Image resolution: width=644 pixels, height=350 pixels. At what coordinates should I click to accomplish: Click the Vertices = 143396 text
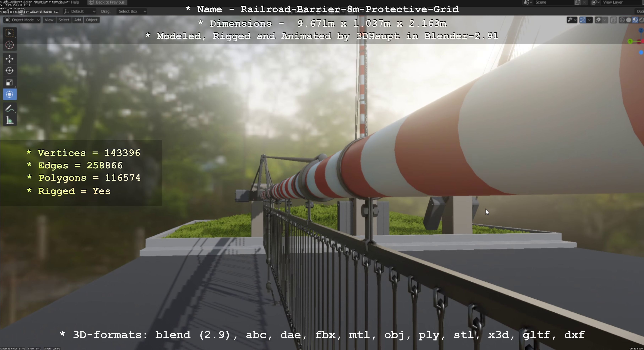tap(83, 153)
